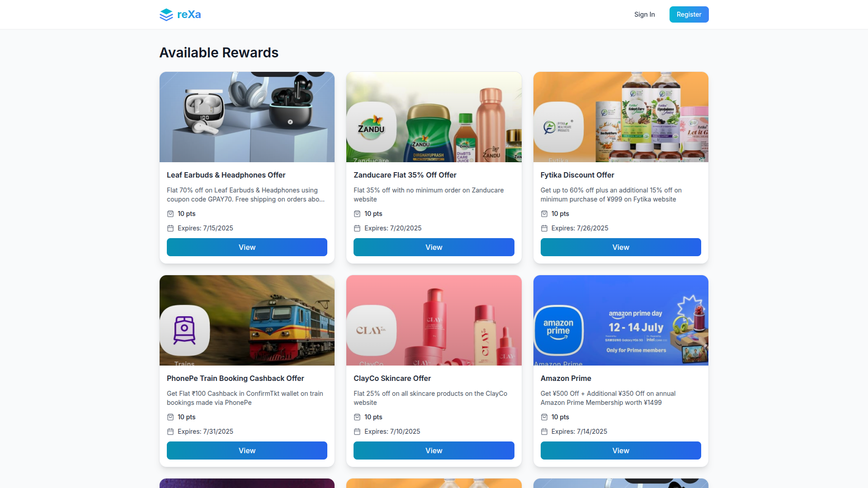Click the GPAY70 coupon description text
Image resolution: width=868 pixels, height=488 pixels.
pyautogui.click(x=246, y=195)
